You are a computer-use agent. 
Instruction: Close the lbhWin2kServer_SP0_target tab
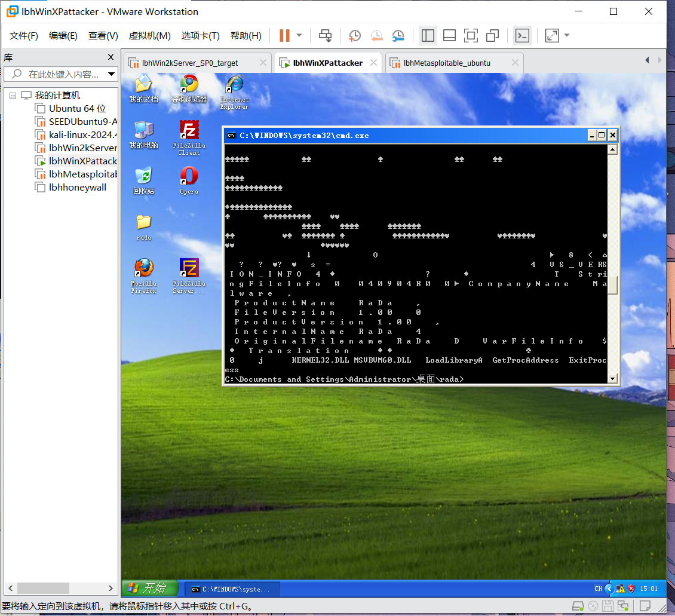tap(263, 62)
